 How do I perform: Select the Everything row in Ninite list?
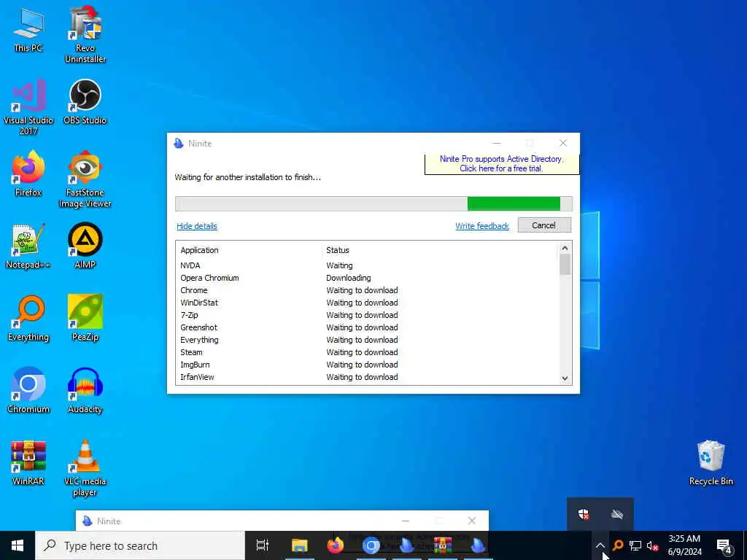[x=367, y=340]
